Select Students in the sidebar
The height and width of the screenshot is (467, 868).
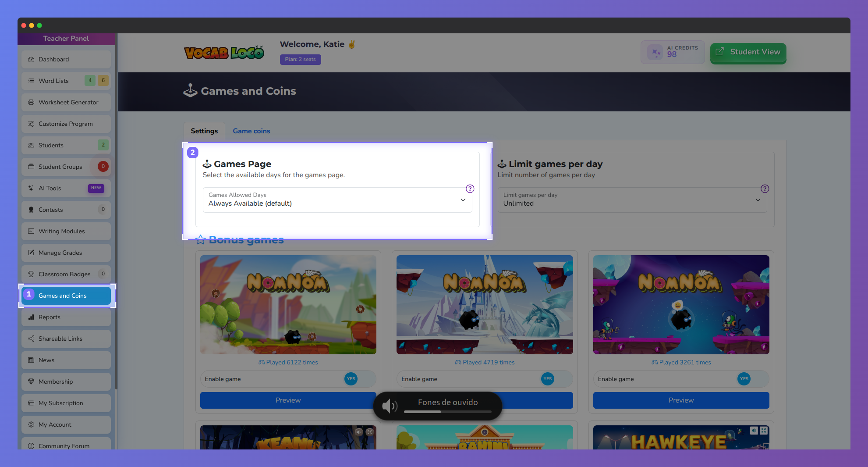tap(66, 145)
